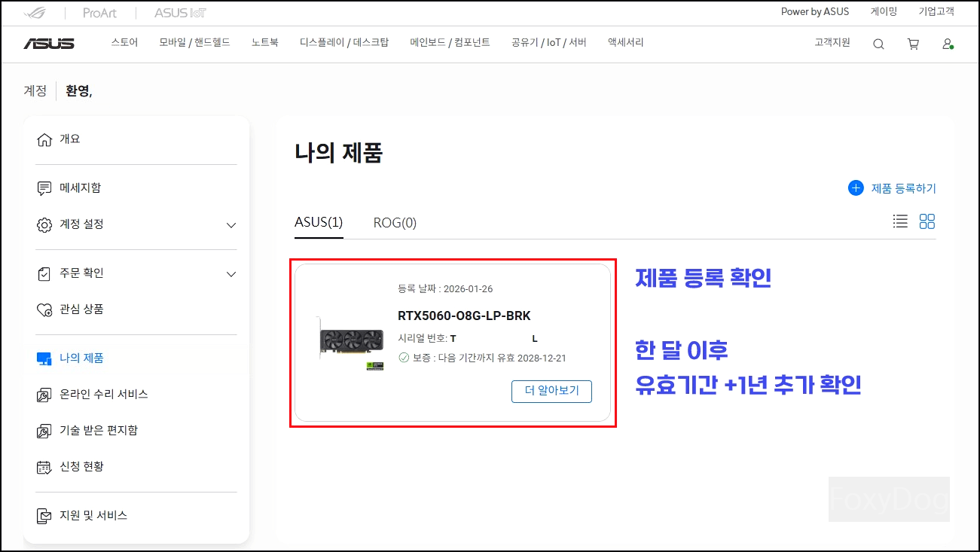
Task: Click the ASUS logo
Action: pyautogui.click(x=49, y=44)
